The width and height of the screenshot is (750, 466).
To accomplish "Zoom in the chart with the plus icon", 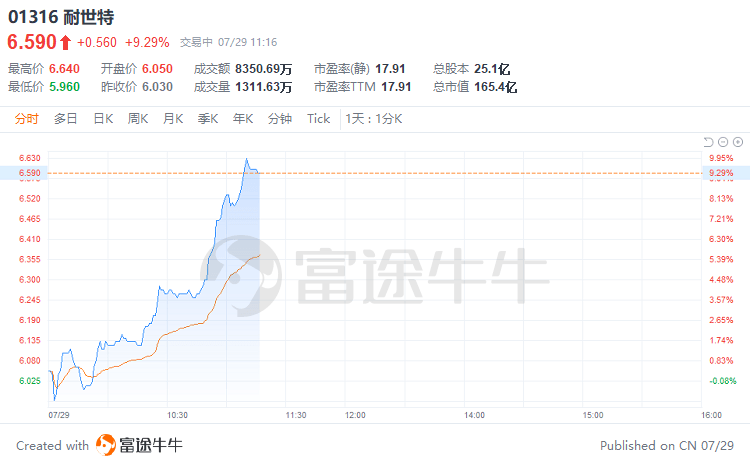I will coord(738,142).
